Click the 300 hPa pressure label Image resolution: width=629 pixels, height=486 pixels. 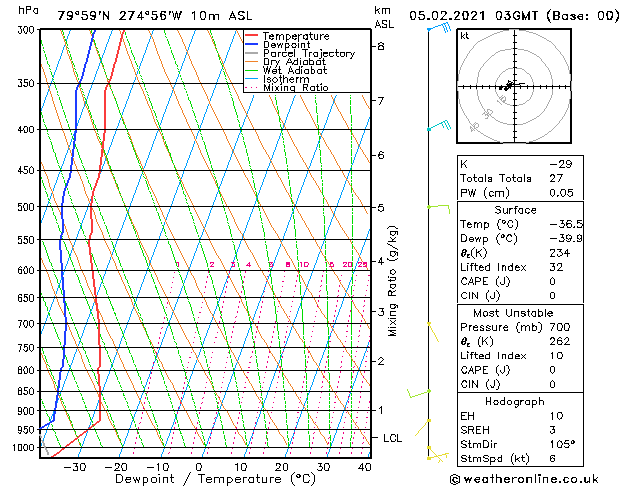pyautogui.click(x=28, y=30)
